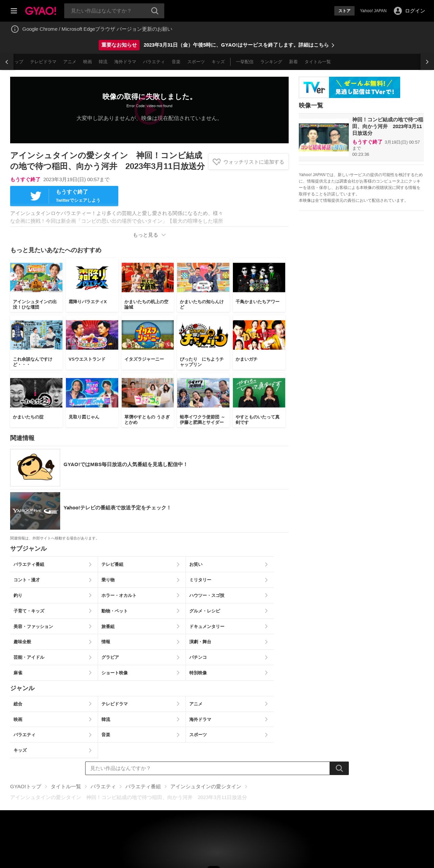Open the お笑い subgenre row
The width and height of the screenshot is (434, 868).
[x=230, y=564]
